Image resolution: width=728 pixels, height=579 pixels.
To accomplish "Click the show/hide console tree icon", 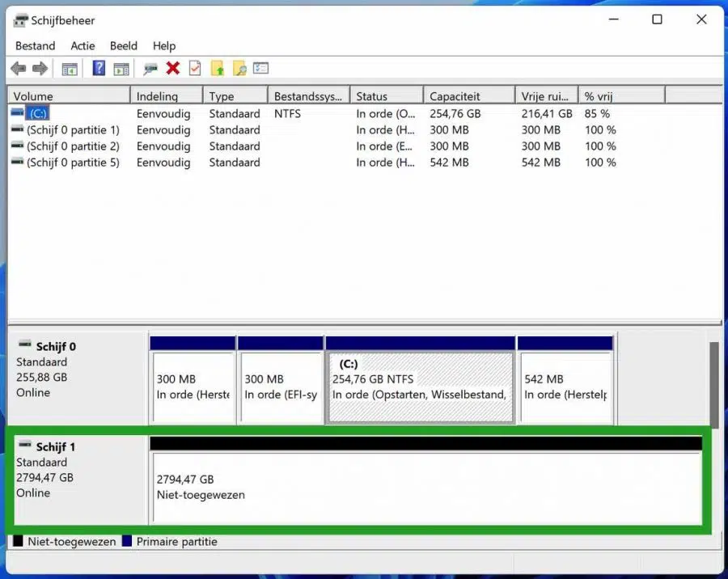I will [x=70, y=70].
